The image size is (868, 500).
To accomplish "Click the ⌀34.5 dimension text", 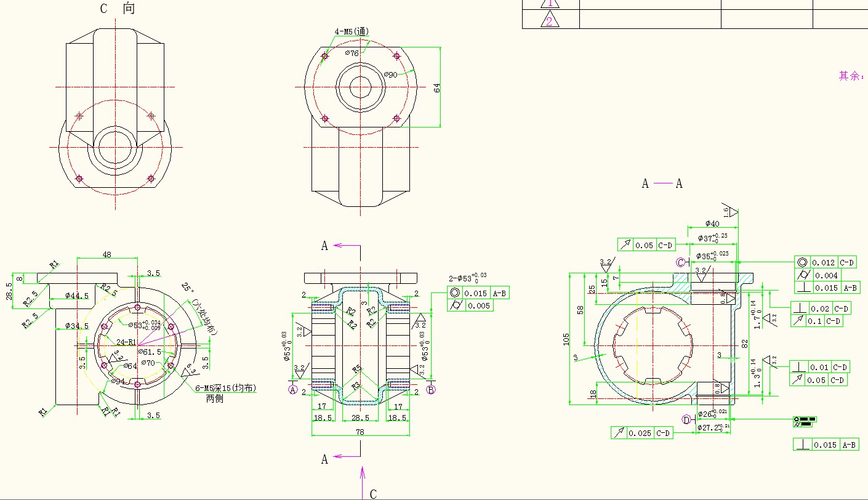I will (78, 326).
